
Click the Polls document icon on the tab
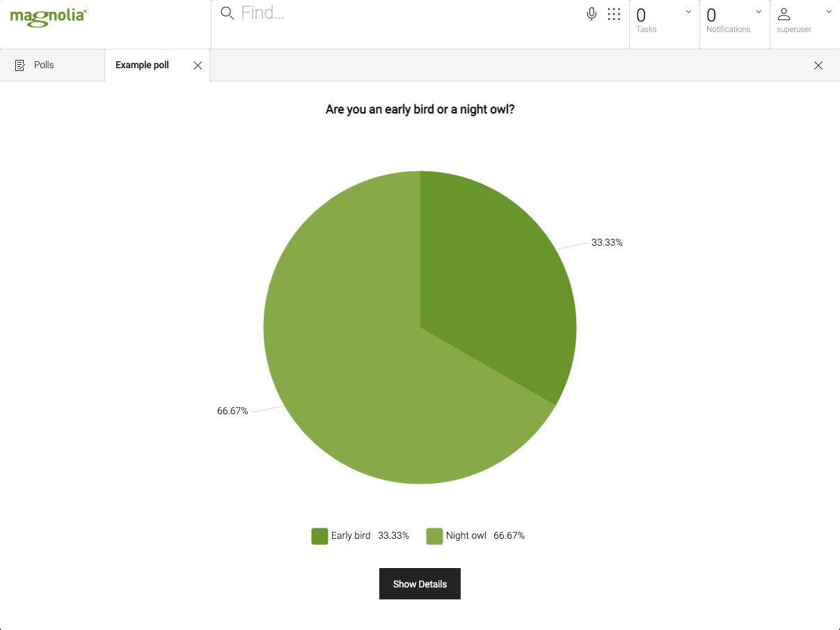point(19,64)
